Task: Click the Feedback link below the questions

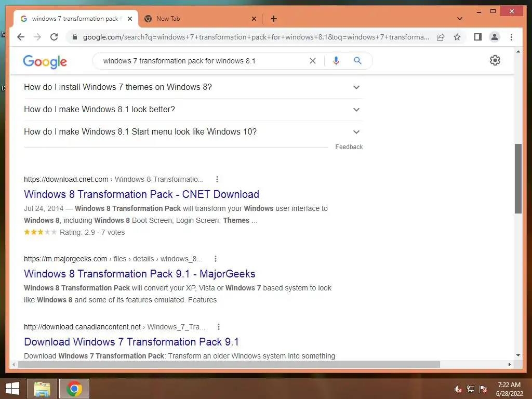Action: (349, 147)
